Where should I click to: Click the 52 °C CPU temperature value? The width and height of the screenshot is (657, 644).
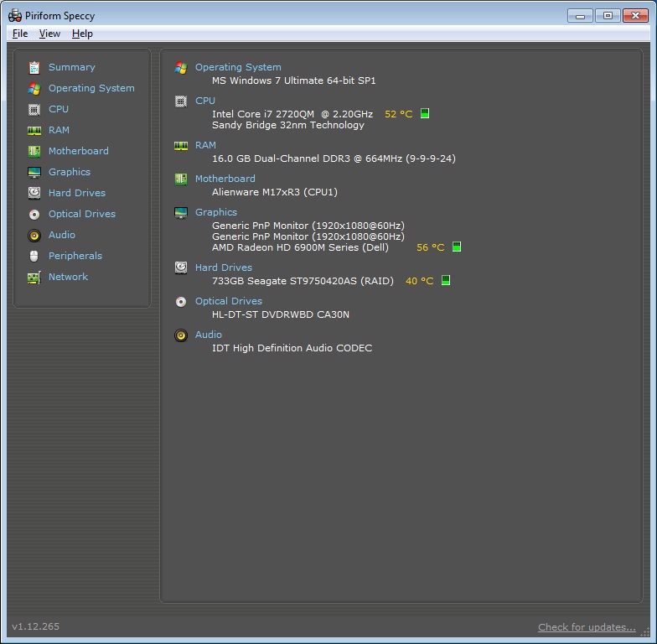coord(399,114)
